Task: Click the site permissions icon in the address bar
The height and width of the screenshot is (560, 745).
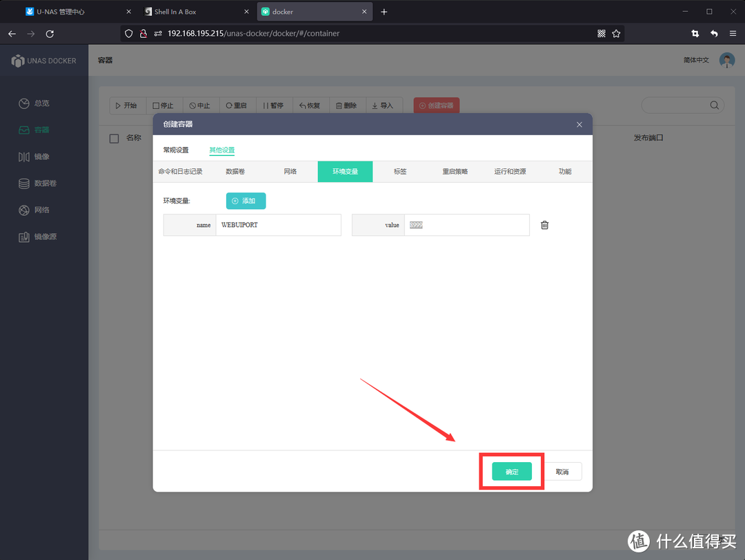Action: coord(158,34)
